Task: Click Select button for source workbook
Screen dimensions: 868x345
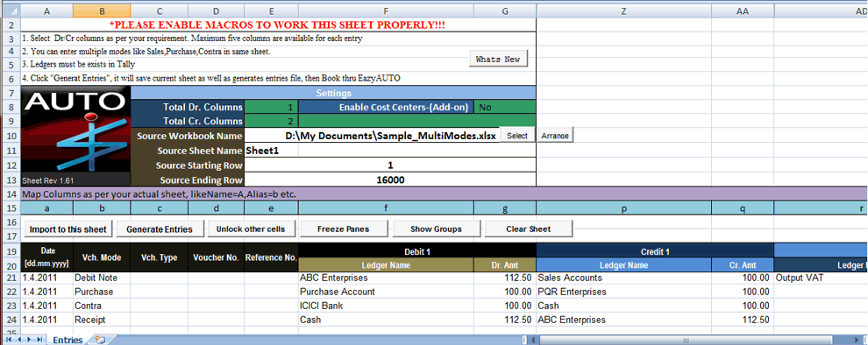Action: 517,136
